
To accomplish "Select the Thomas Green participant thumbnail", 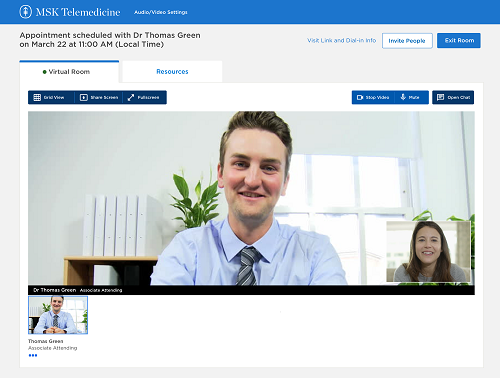I will pos(58,315).
